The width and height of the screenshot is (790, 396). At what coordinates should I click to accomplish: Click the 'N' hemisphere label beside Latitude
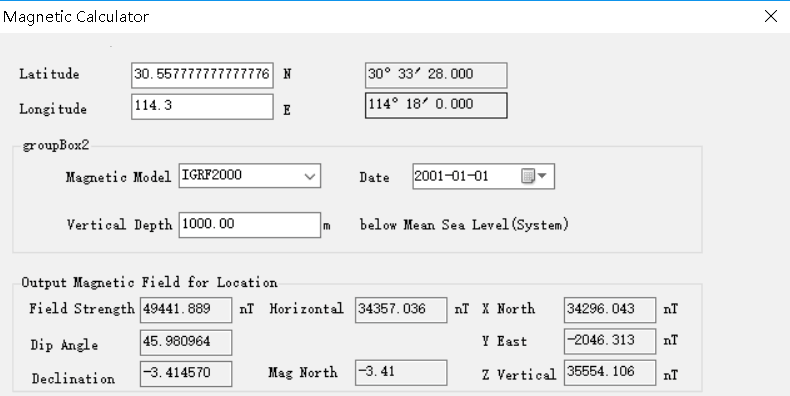[287, 74]
